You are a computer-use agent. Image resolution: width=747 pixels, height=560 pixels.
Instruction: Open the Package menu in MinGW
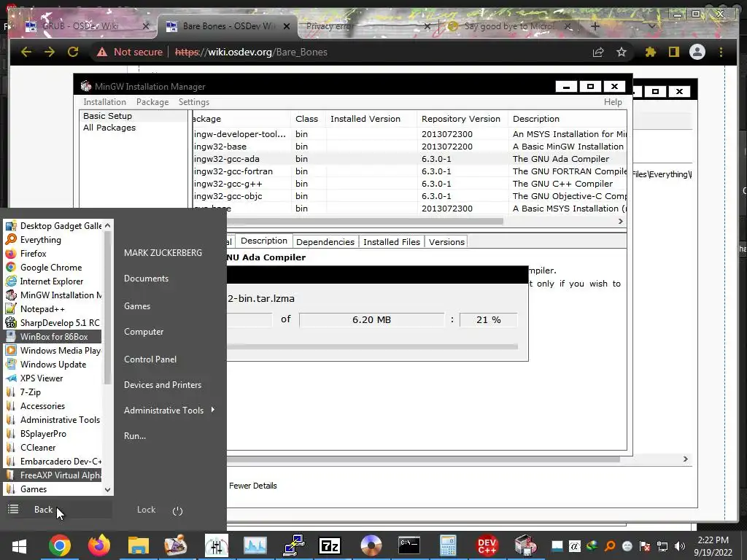click(152, 102)
